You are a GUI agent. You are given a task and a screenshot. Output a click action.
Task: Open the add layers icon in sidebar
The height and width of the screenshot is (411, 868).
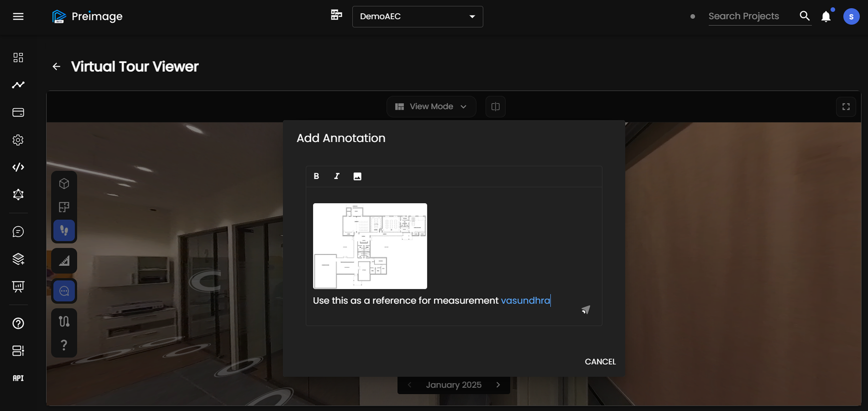[18, 259]
